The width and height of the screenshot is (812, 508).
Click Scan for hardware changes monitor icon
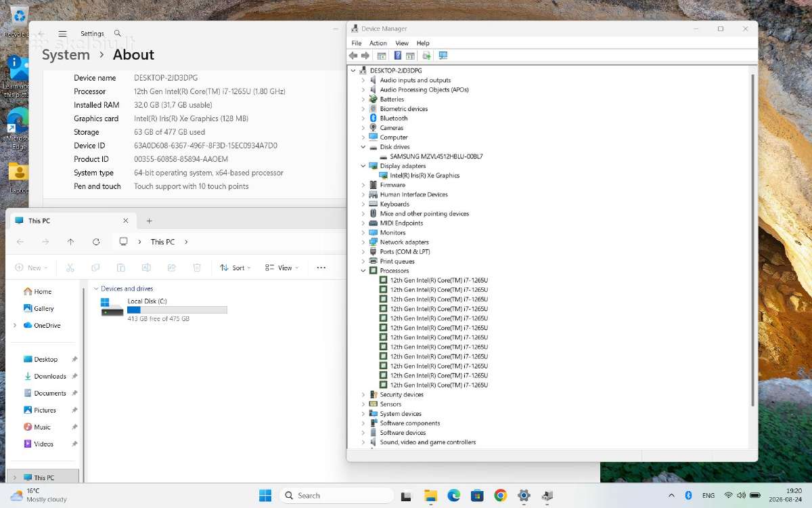pyautogui.click(x=443, y=56)
